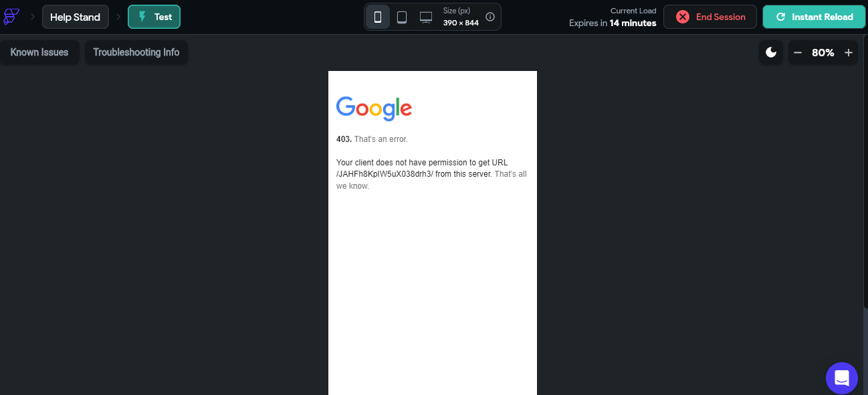
Task: Increase zoom with plus button
Action: (x=849, y=52)
